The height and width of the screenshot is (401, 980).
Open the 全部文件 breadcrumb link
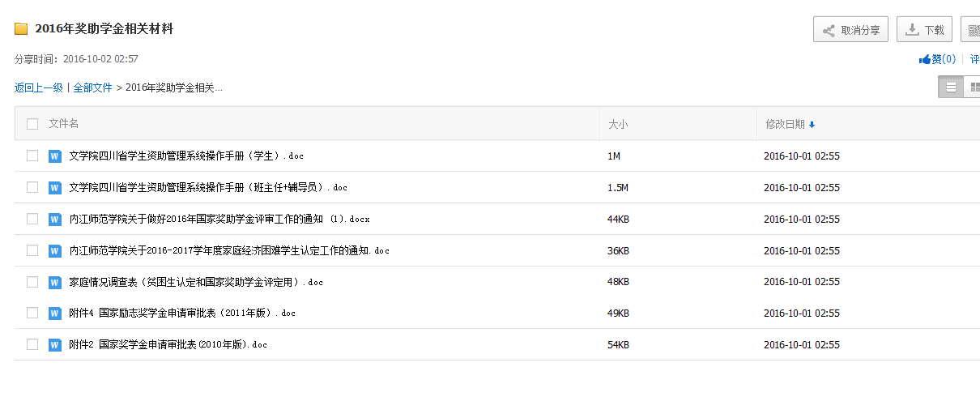coord(92,87)
